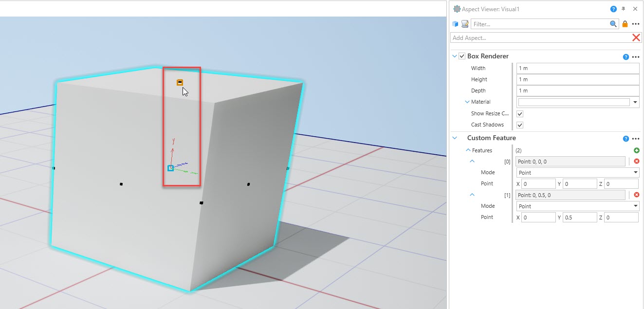
Task: Pin the Aspect Viewer panel
Action: coord(624,9)
